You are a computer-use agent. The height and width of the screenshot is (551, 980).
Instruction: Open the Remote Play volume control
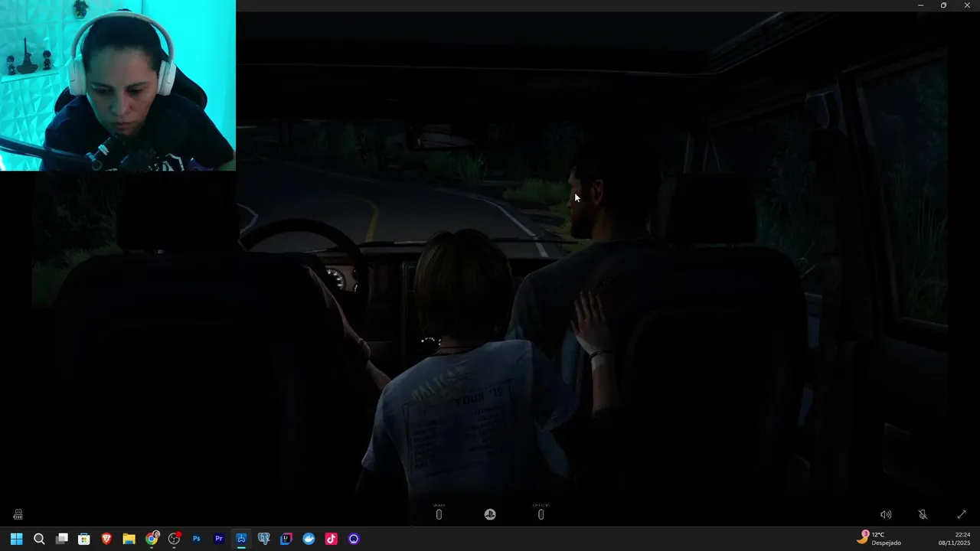pos(886,514)
